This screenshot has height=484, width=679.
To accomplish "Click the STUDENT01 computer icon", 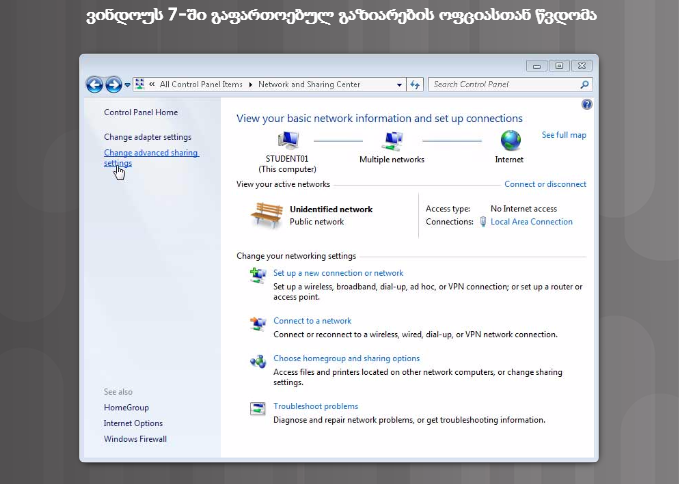I will coord(289,141).
